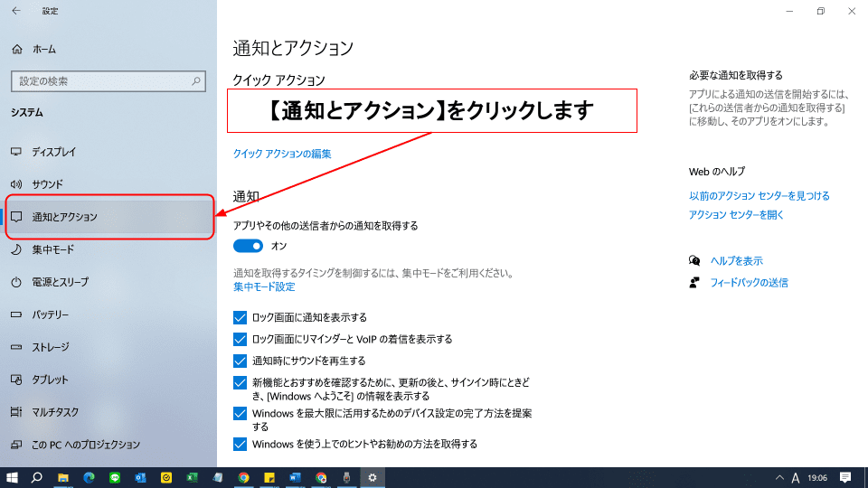Uncheck 通知時にサウンドを再生する checkbox
The image size is (868, 488).
click(x=240, y=361)
